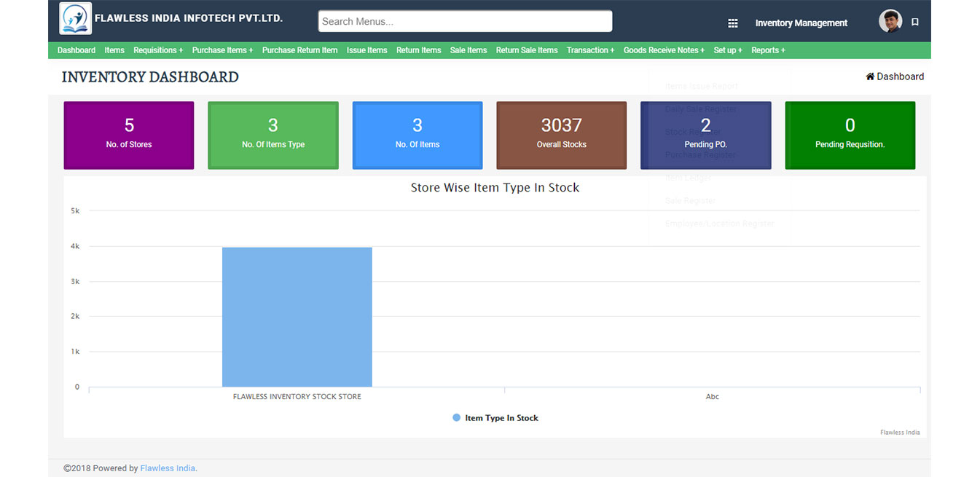This screenshot has height=477, width=980.
Task: Click the user profile avatar
Action: pyautogui.click(x=890, y=22)
